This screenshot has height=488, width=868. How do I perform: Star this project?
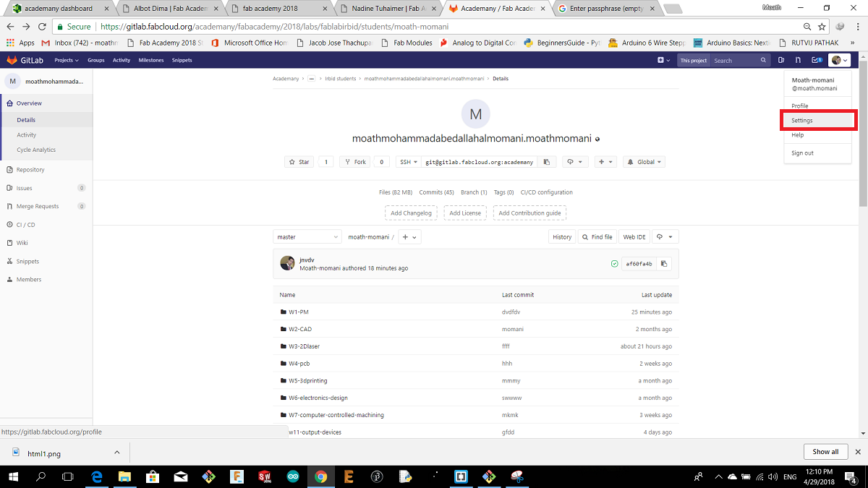[299, 162]
